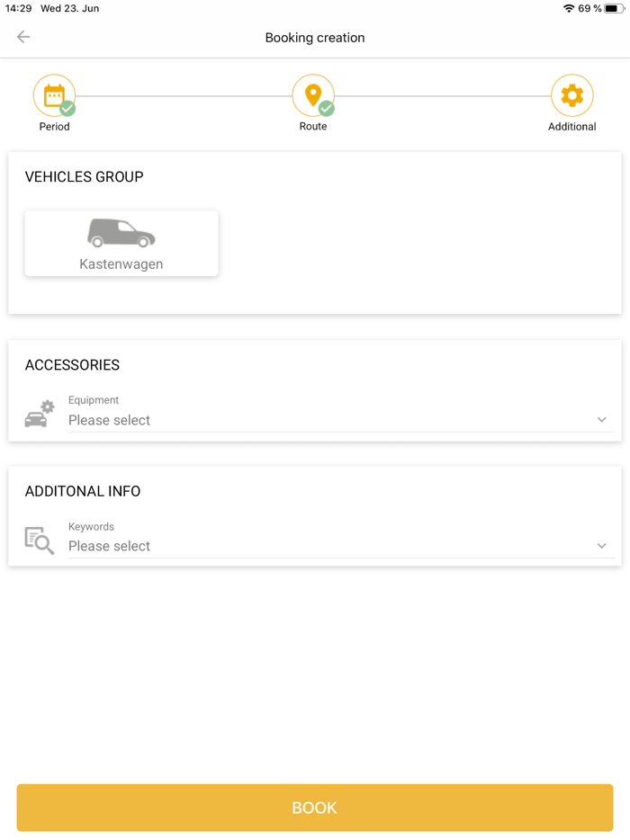
Task: Click the chevron next to Equipment Please select
Action: click(603, 420)
